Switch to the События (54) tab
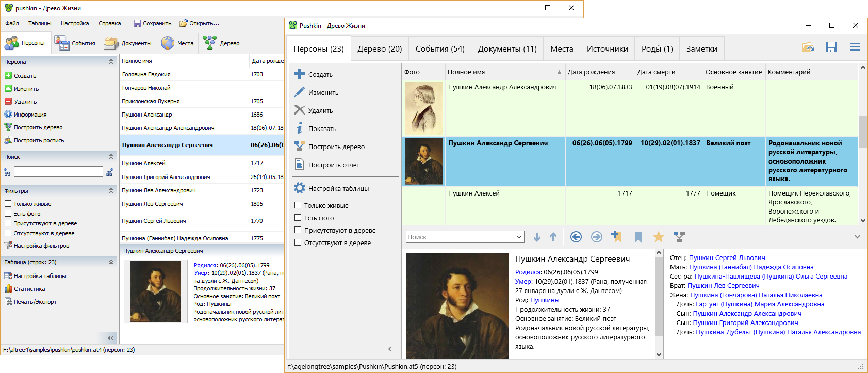Screen dimensions: 868x373 [439, 49]
